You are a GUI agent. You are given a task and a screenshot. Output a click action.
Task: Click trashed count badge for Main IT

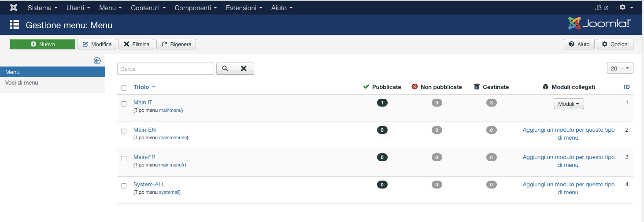click(491, 103)
